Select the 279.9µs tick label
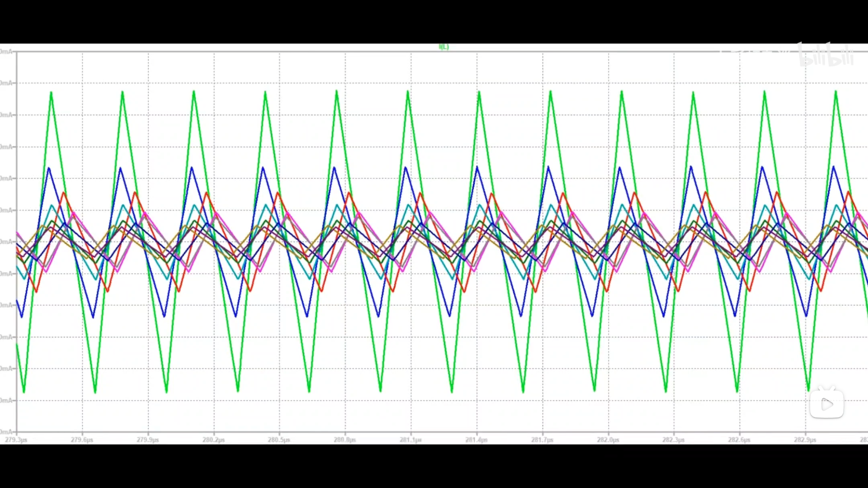The width and height of the screenshot is (868, 488). point(148,440)
